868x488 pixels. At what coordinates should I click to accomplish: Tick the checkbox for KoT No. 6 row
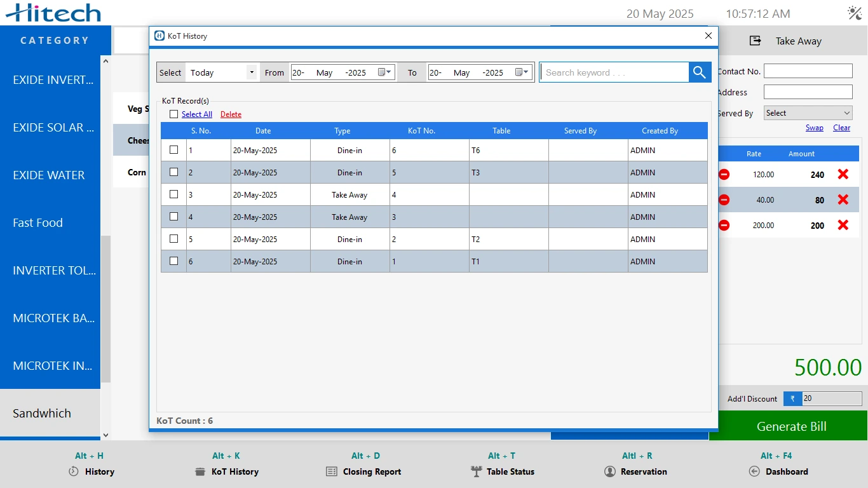click(173, 150)
